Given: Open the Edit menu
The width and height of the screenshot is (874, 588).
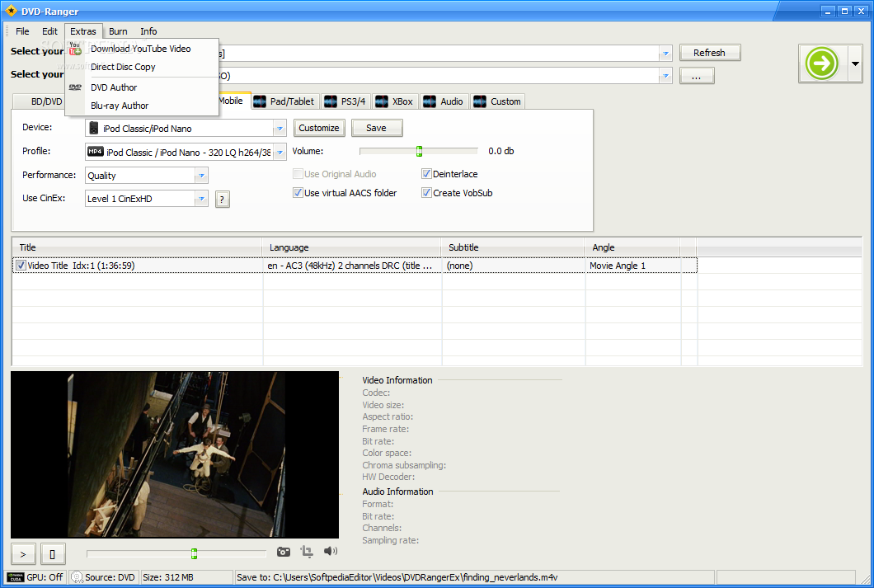Looking at the screenshot, I should 49,31.
